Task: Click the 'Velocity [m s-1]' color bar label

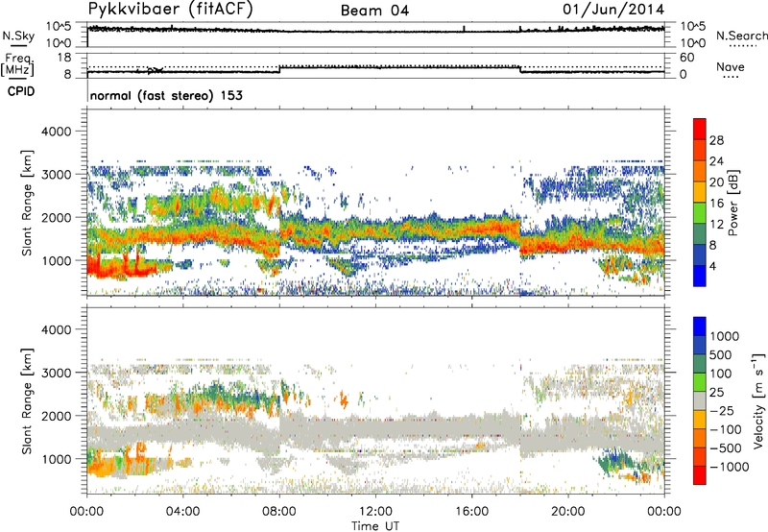Action: click(758, 400)
